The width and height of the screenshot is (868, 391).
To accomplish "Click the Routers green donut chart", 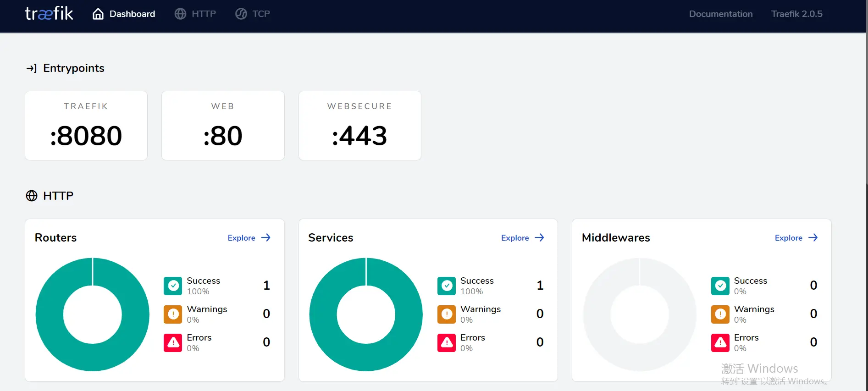I will click(93, 314).
